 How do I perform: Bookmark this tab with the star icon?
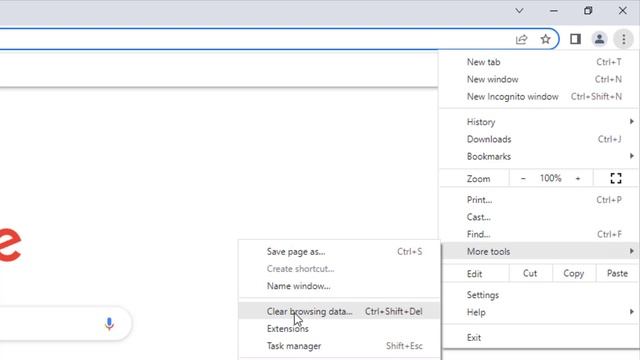tap(545, 39)
